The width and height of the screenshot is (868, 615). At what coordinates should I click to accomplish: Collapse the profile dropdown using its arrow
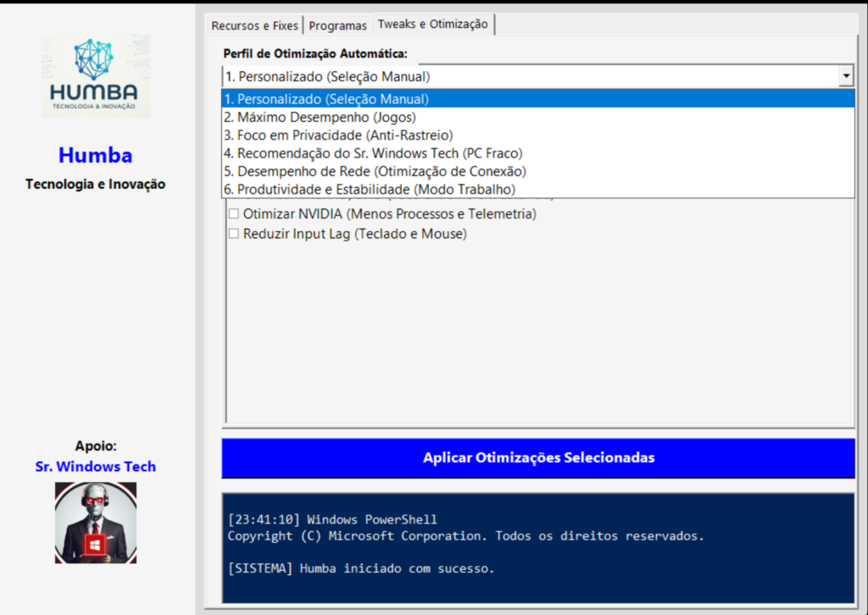point(845,76)
